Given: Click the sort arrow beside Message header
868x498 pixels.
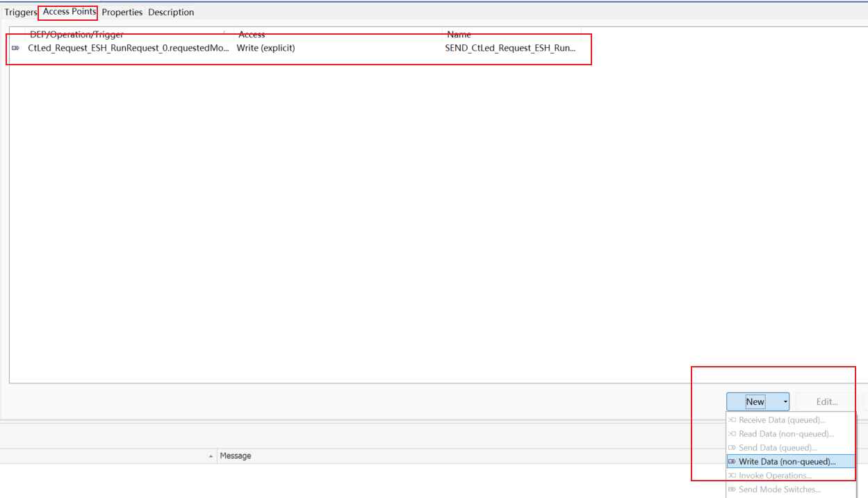Looking at the screenshot, I should [x=211, y=456].
